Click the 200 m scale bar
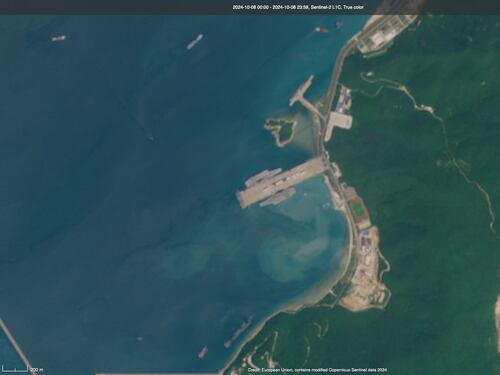Screen dimensions: 500x375 click(23, 369)
